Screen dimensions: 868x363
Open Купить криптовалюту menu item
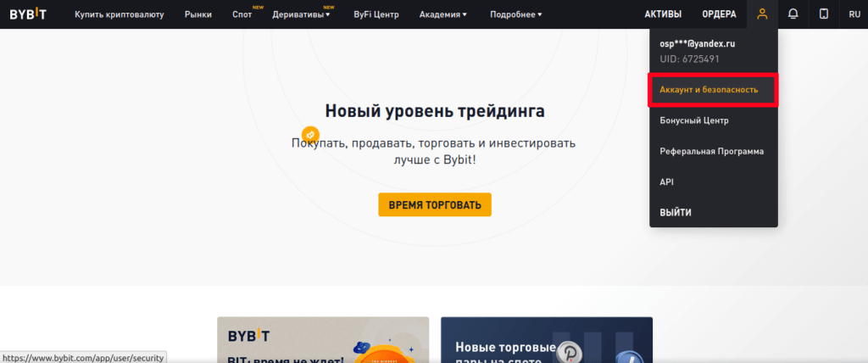(120, 14)
